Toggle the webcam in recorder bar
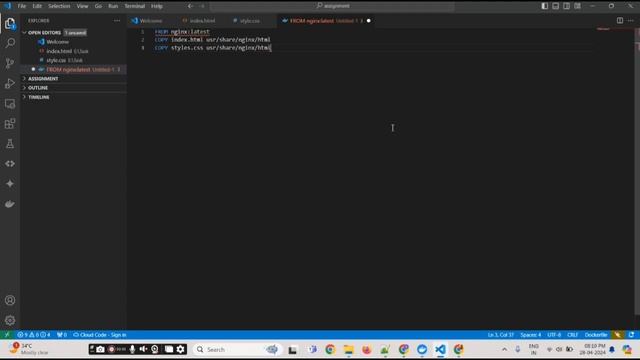640x360 pixels. coord(155,349)
